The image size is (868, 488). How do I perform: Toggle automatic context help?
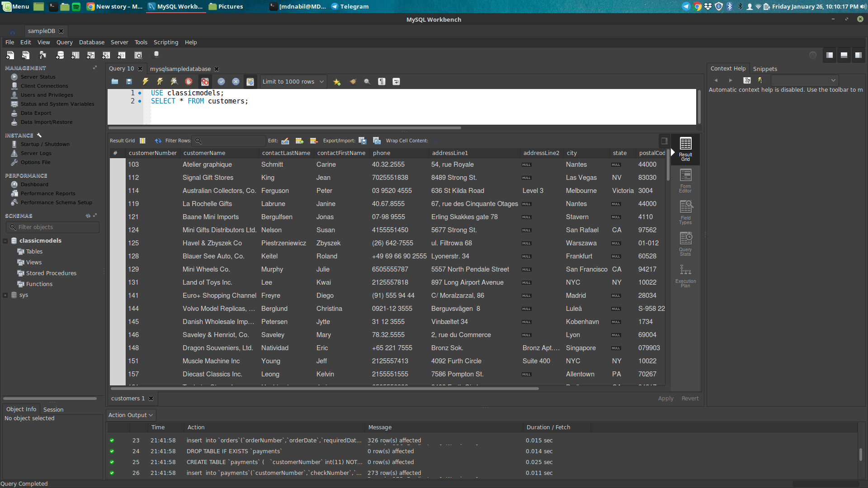760,80
